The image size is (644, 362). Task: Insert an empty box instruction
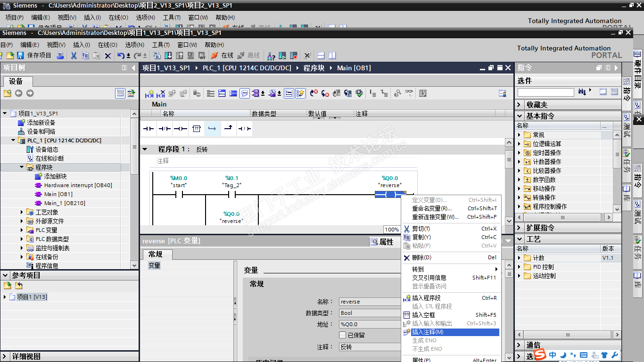pos(197,129)
